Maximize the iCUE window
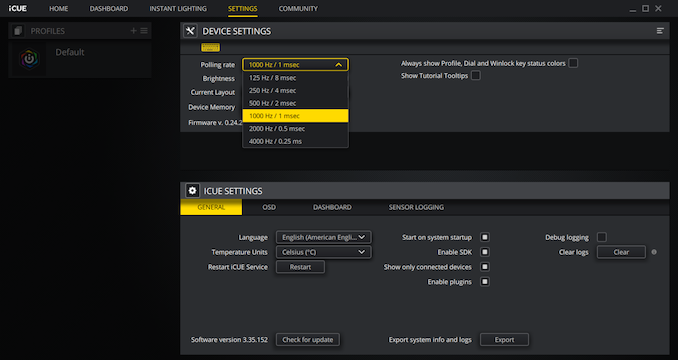 (645, 9)
